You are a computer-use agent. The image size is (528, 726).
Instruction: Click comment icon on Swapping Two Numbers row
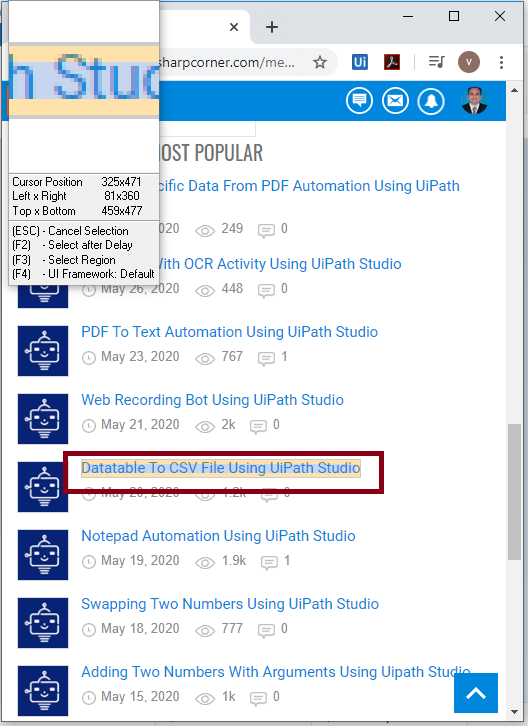coord(266,631)
